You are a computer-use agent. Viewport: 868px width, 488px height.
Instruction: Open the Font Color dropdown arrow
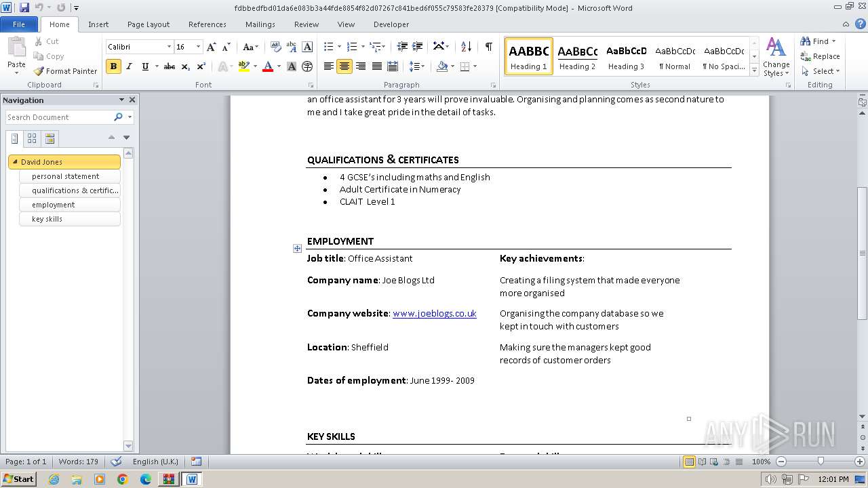pos(279,66)
